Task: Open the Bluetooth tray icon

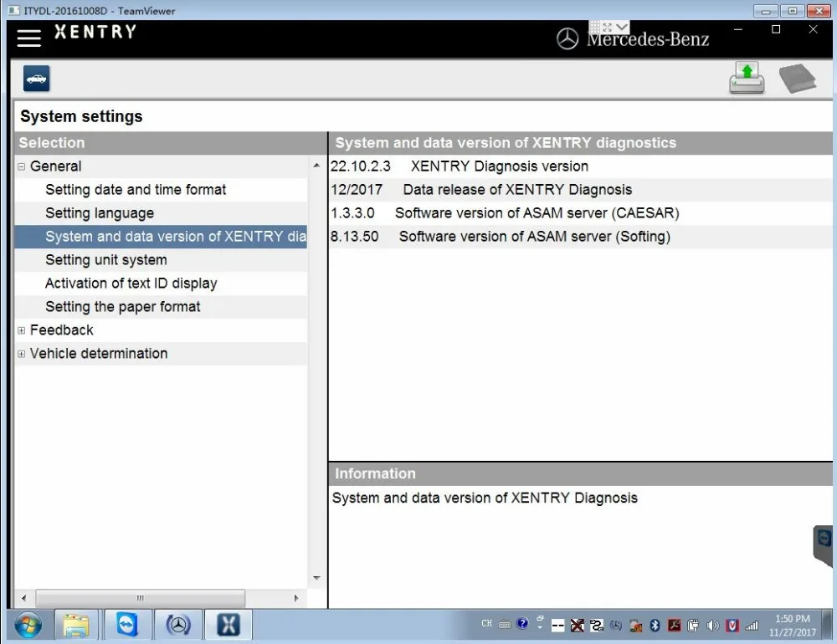Action: click(x=655, y=625)
